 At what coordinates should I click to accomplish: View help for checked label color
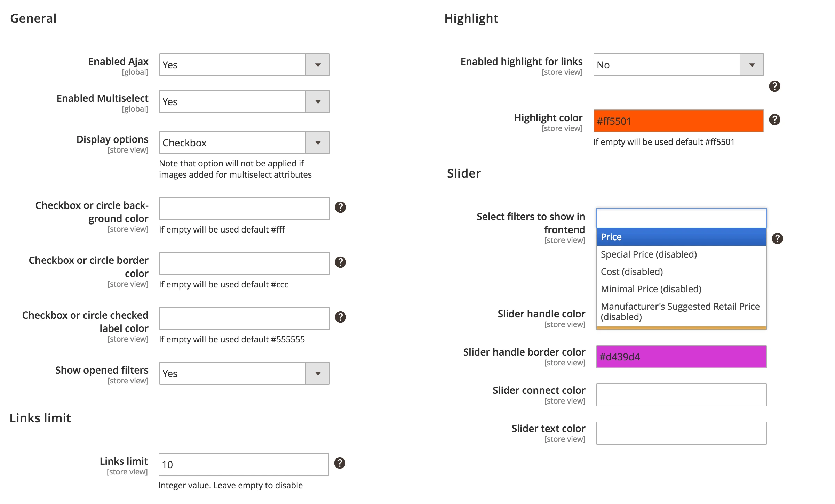click(340, 317)
